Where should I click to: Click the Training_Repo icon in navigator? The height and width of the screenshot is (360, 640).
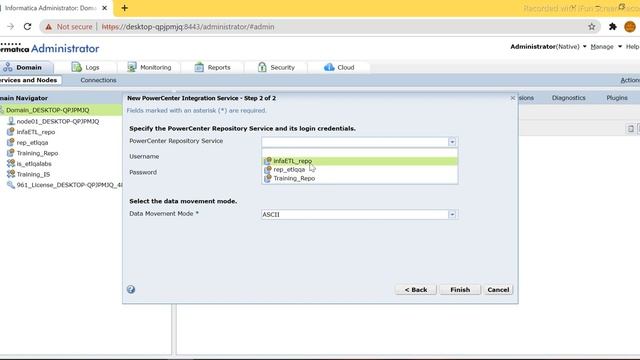[11, 153]
